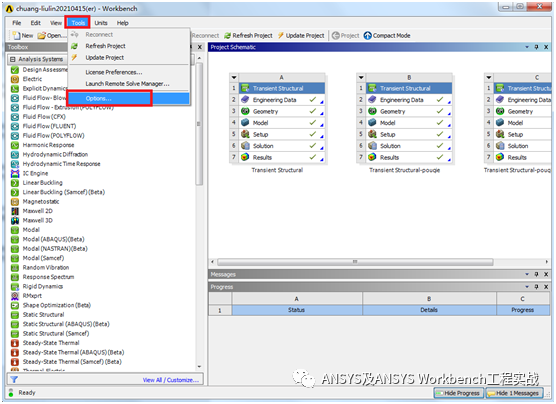Open the File menu
Screen dimensions: 556x404
17,23
